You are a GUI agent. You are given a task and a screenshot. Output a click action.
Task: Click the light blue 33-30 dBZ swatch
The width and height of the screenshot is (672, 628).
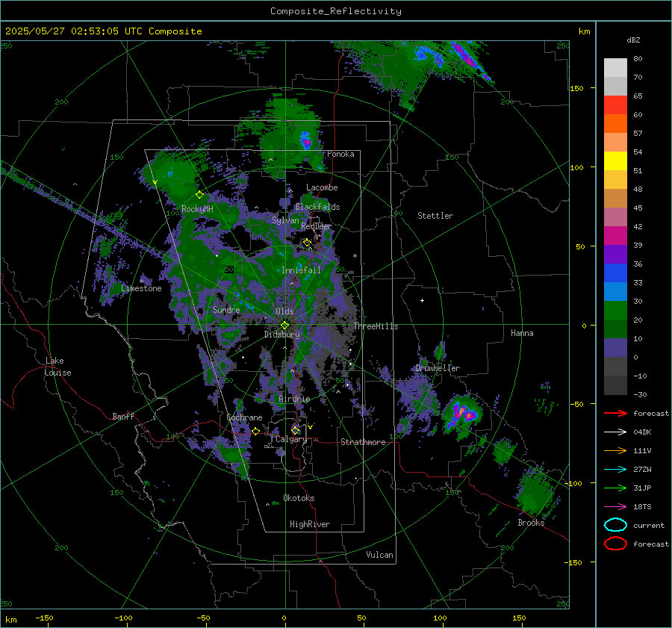[615, 292]
